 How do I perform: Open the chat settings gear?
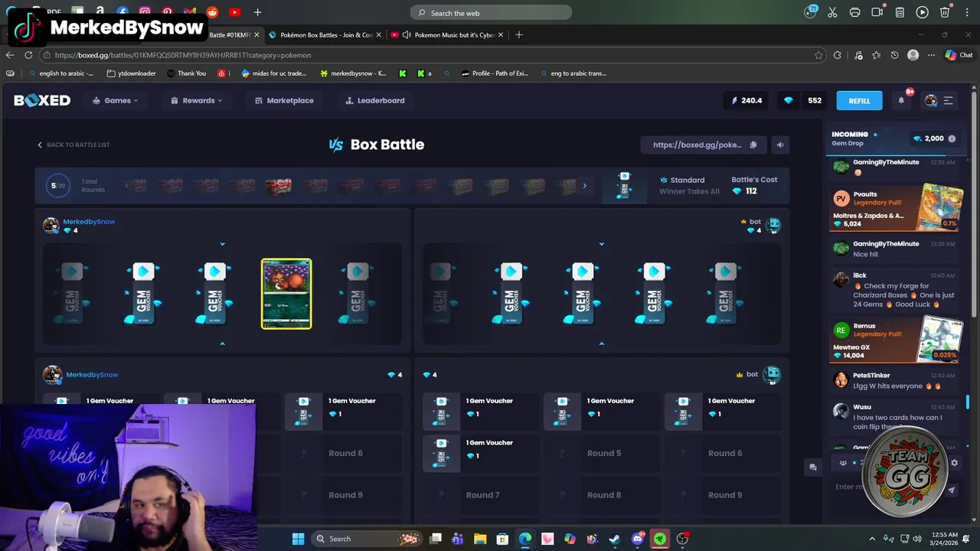(954, 463)
